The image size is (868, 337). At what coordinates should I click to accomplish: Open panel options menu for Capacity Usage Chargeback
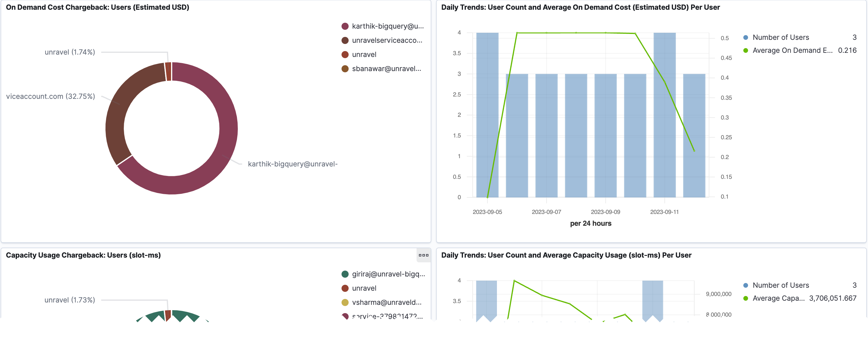[423, 255]
